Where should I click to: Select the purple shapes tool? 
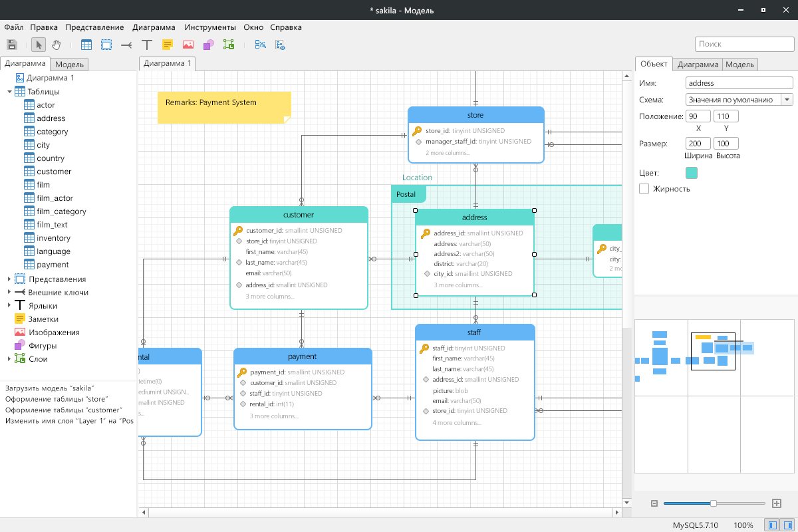pyautogui.click(x=208, y=45)
